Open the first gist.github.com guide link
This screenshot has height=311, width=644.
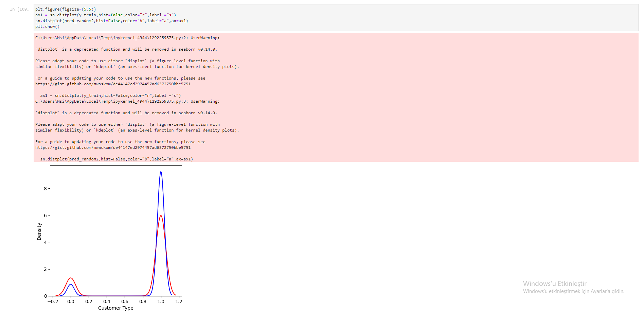[113, 84]
